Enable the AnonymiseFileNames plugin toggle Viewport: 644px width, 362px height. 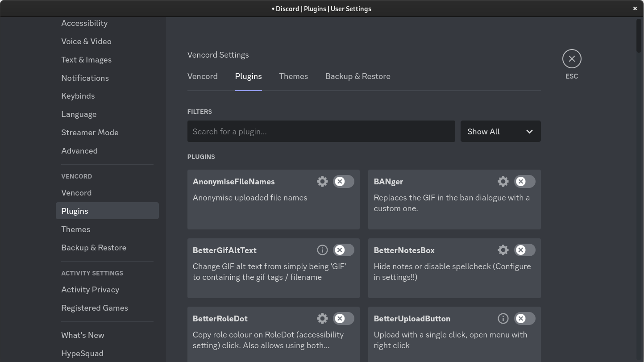click(344, 181)
